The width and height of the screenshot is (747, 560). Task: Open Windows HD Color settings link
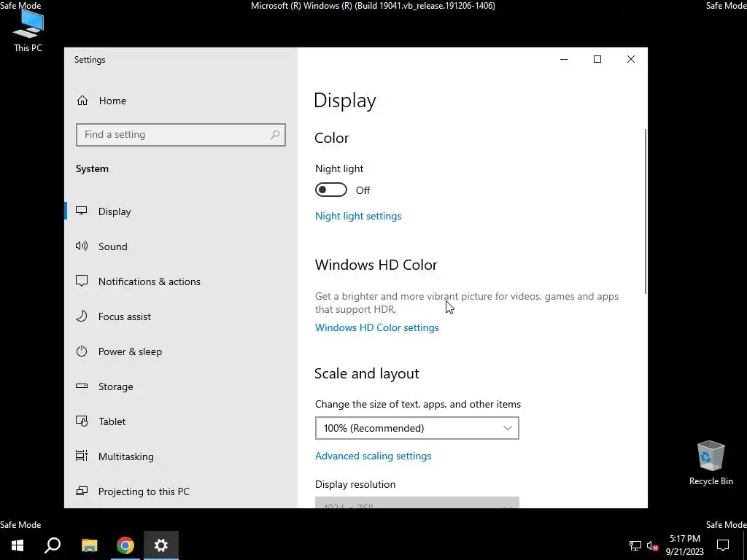point(377,327)
